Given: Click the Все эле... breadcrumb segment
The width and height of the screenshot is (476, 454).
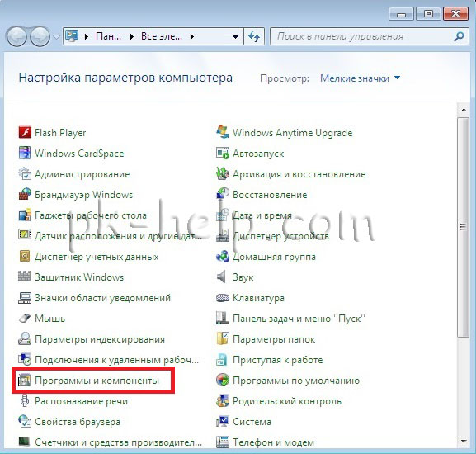Looking at the screenshot, I should point(162,36).
